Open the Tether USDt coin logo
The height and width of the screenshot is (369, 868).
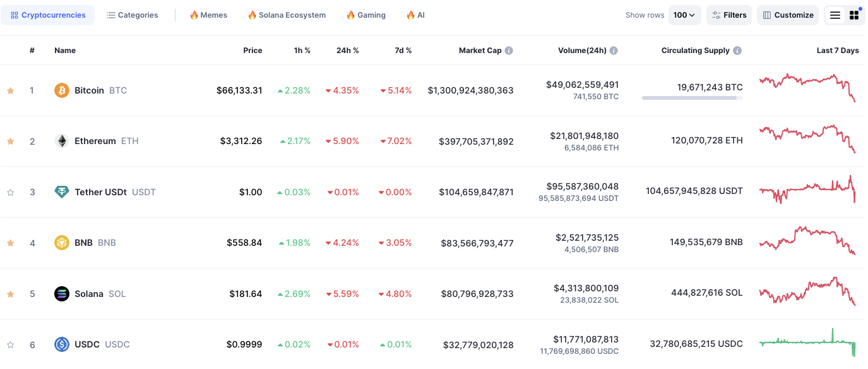click(x=61, y=192)
